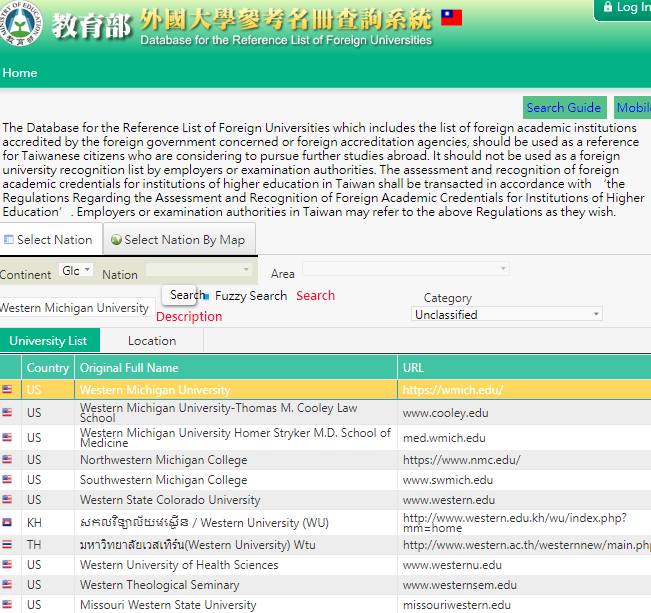Select the Western Michigan University row name
This screenshot has height=613, width=651.
[155, 390]
